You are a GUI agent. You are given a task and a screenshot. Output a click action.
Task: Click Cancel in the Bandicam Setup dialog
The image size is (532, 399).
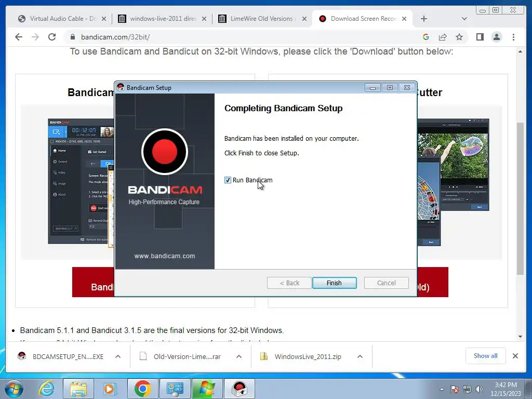pos(386,283)
